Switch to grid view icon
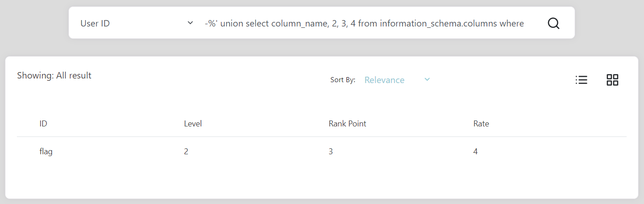The image size is (644, 204). tap(612, 80)
